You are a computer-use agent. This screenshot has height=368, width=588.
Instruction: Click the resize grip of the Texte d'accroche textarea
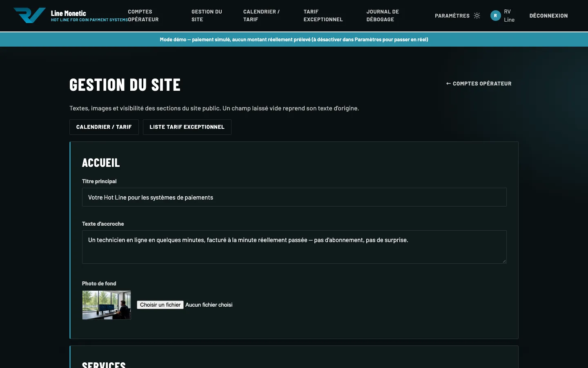[x=504, y=261]
